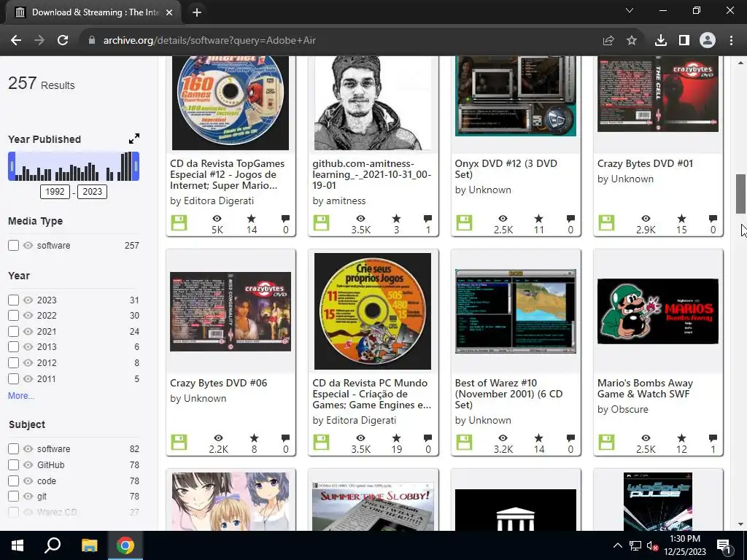
Task: Click the clock showing 1:30 PM
Action: pos(684,539)
